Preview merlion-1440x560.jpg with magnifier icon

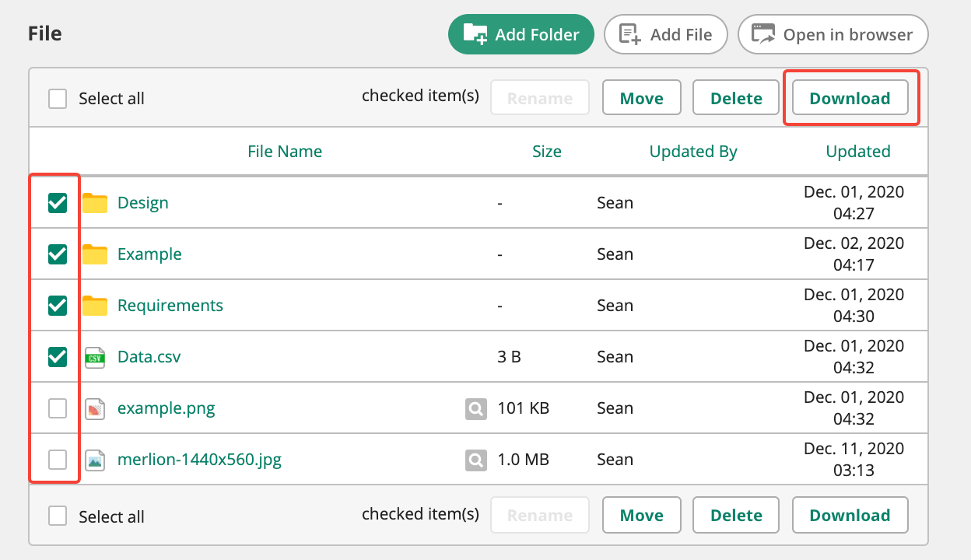pos(476,460)
